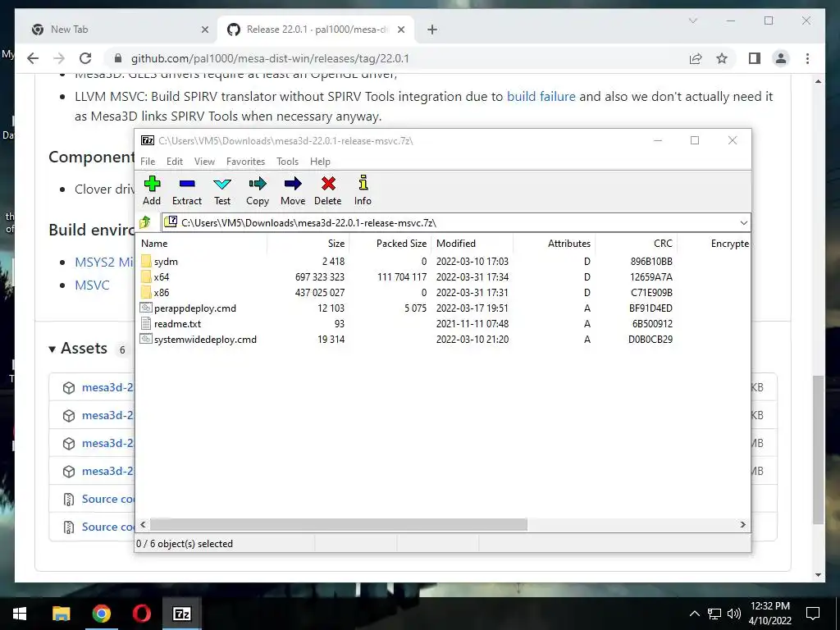Switch to the New Tab browser tab

[x=118, y=30]
